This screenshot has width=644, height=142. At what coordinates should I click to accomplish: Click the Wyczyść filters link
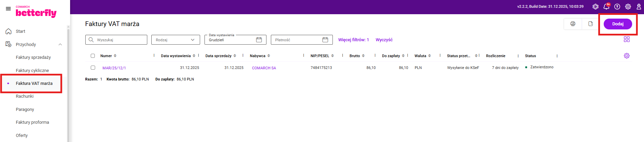(384, 40)
